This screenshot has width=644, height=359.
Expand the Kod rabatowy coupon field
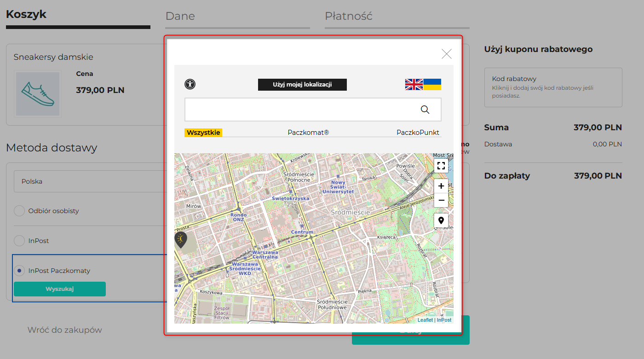click(553, 87)
